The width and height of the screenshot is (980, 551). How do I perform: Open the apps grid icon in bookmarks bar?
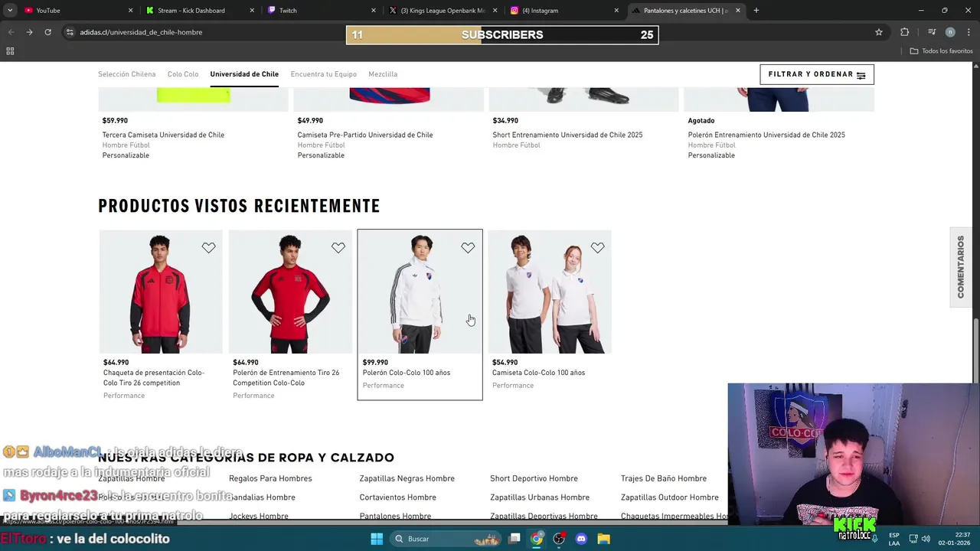[10, 51]
